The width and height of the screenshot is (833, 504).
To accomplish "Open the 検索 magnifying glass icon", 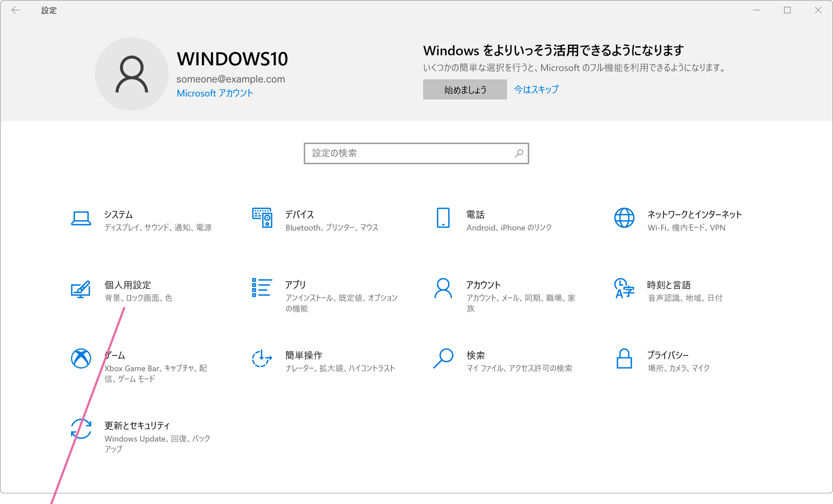I will click(443, 358).
